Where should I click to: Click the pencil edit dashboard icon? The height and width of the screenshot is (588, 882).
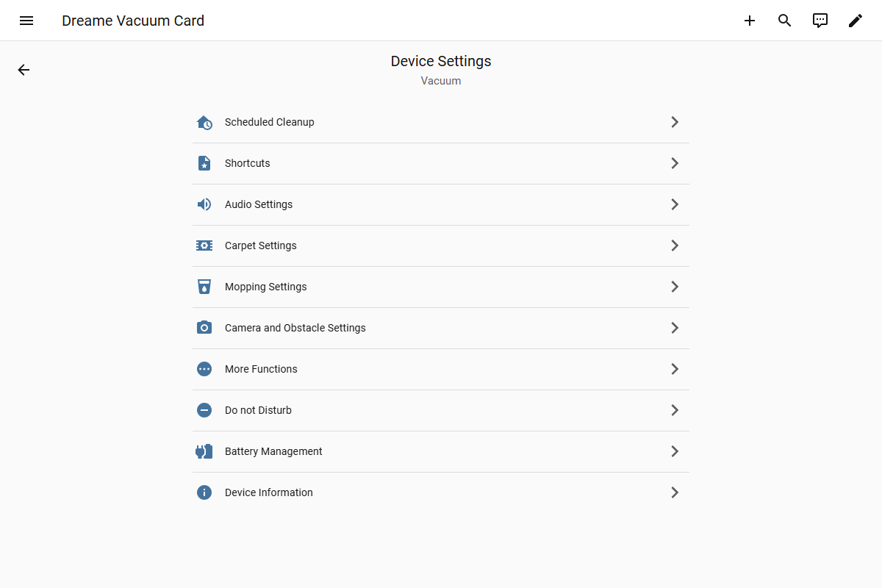pos(856,21)
